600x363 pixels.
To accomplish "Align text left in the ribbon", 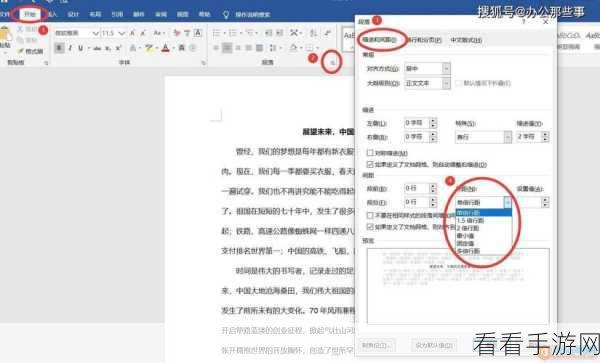I will pyautogui.click(x=216, y=48).
